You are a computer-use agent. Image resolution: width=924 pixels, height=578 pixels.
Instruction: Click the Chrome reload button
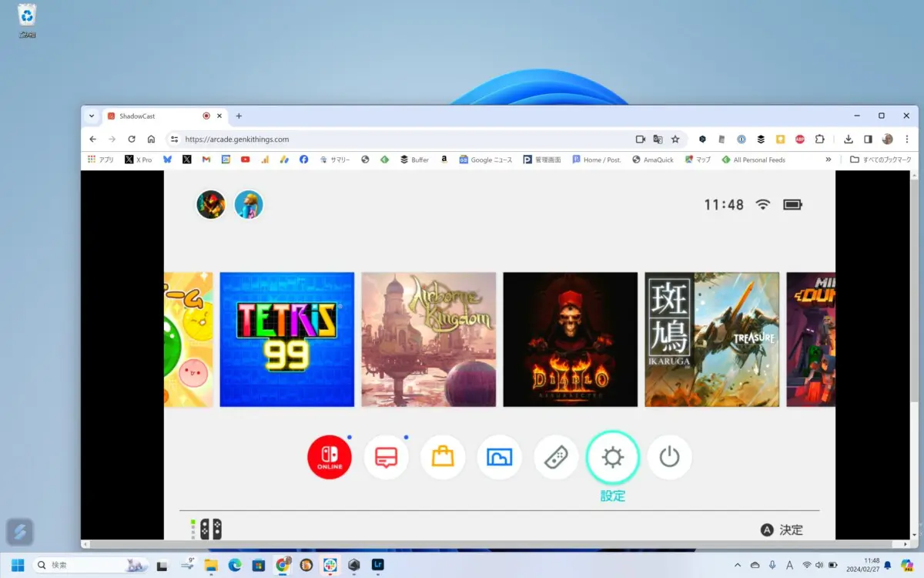[132, 139]
